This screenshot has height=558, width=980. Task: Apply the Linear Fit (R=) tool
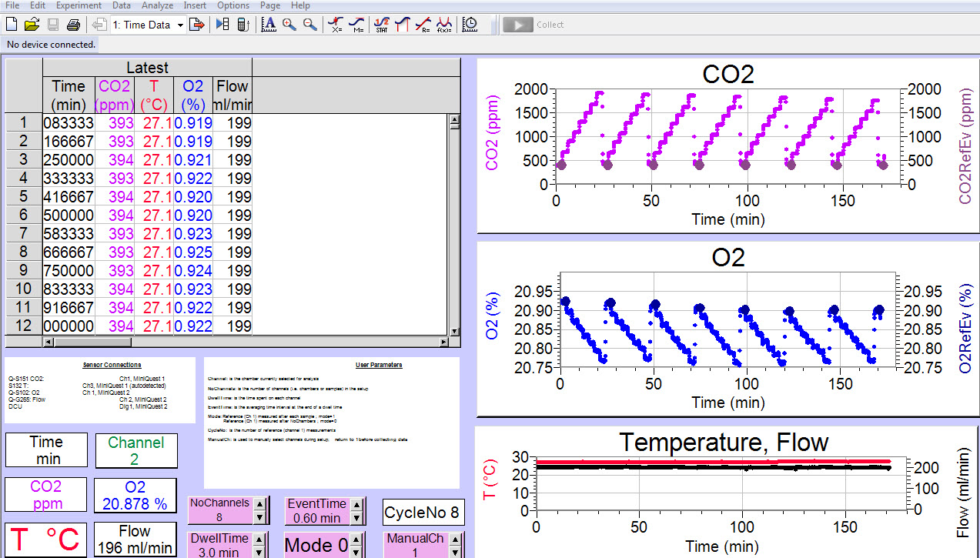(x=422, y=23)
